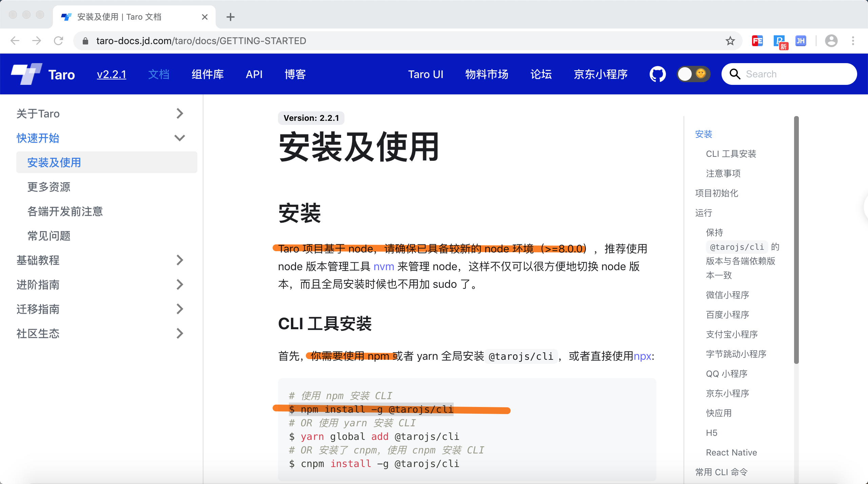Open the JH browser extension

tap(801, 41)
